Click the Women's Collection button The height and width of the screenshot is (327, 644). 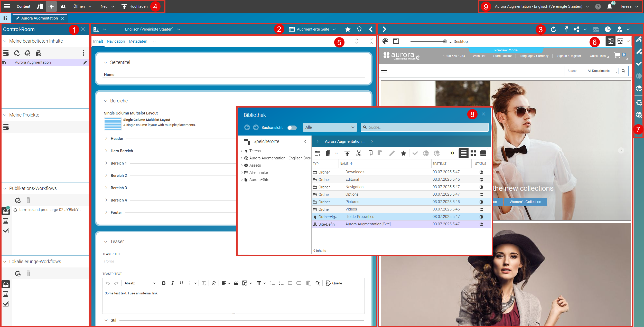tap(525, 202)
